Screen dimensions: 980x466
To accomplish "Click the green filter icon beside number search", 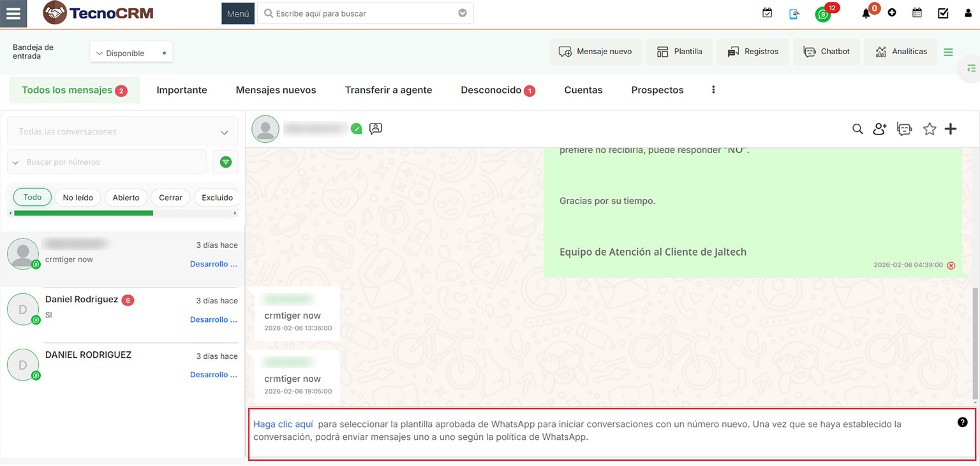I will pos(225,162).
